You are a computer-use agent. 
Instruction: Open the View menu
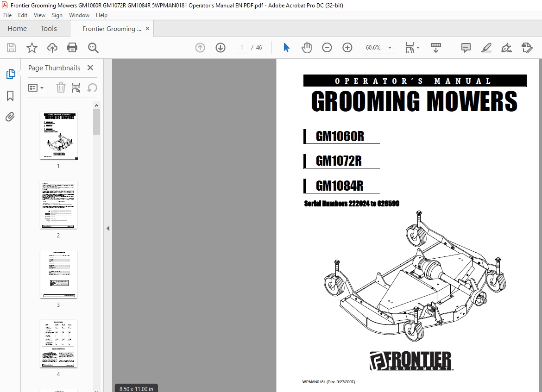coord(39,15)
